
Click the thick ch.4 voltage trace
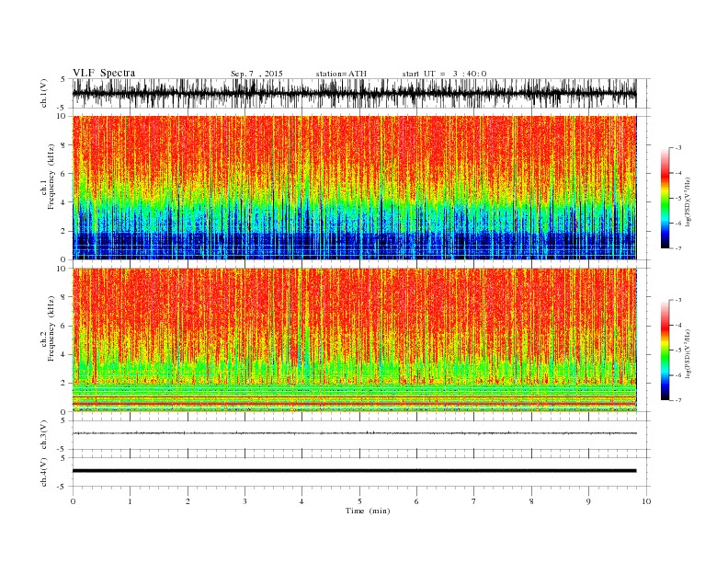[x=355, y=471]
